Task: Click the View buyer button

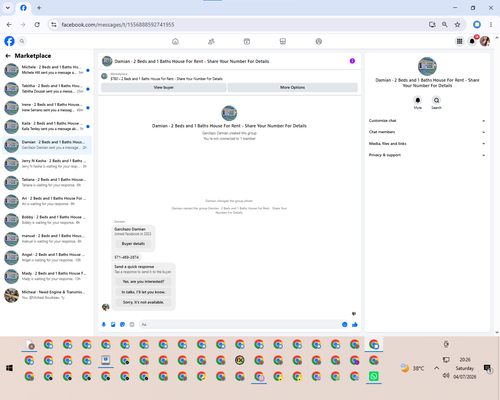Action: 164,87
